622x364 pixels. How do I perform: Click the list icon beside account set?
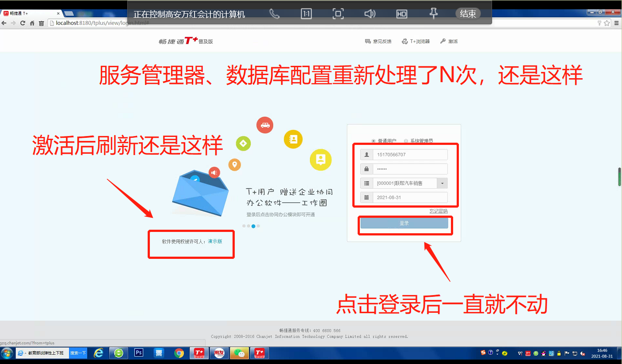pyautogui.click(x=366, y=183)
